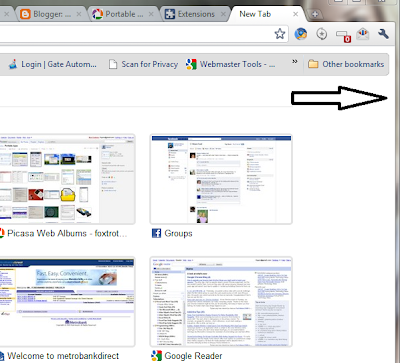Click the round gray extension icon
This screenshot has width=400, height=363.
[322, 34]
